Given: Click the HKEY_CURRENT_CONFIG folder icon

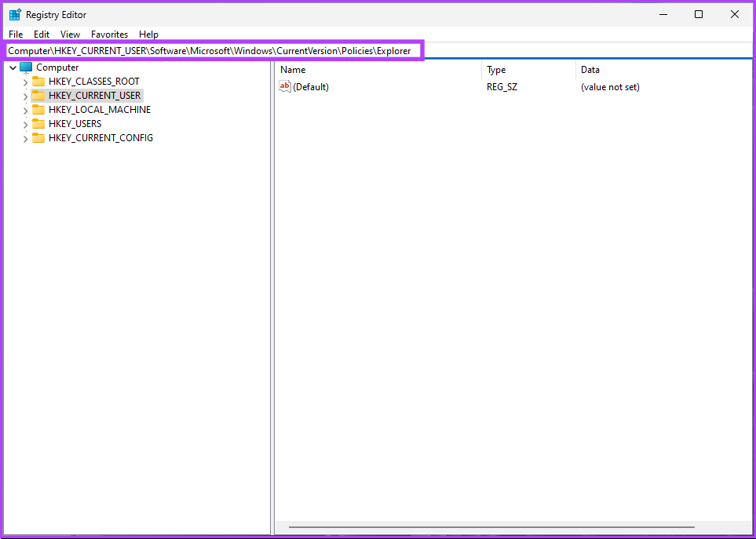Looking at the screenshot, I should pos(38,138).
